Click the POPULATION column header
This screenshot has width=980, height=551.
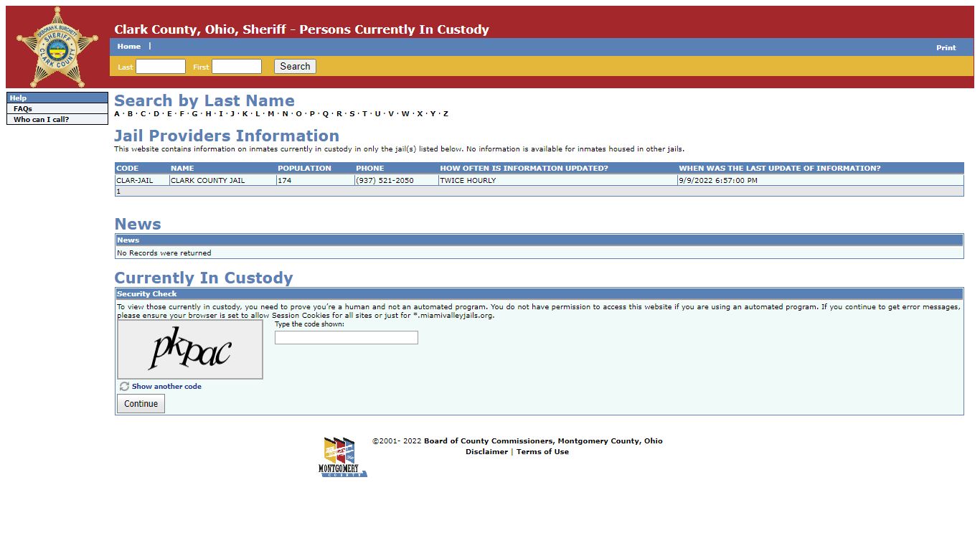(304, 169)
